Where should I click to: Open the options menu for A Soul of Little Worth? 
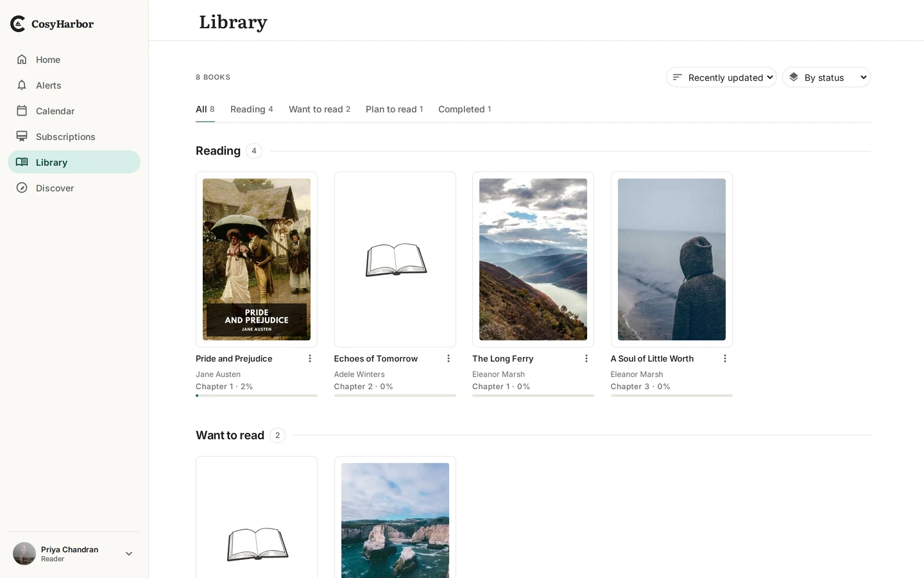click(725, 358)
